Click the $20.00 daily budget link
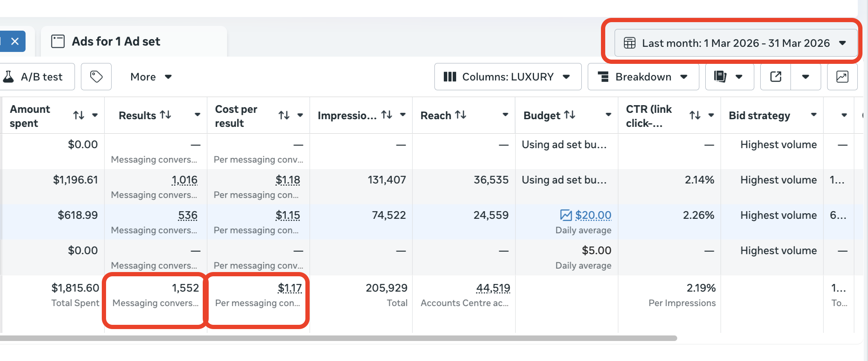The image size is (868, 361). (593, 215)
